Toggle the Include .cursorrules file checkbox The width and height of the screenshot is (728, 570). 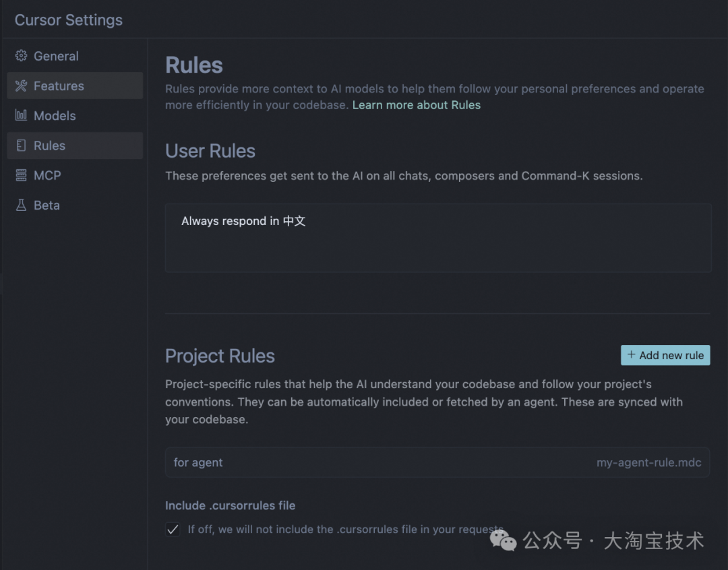pyautogui.click(x=173, y=530)
